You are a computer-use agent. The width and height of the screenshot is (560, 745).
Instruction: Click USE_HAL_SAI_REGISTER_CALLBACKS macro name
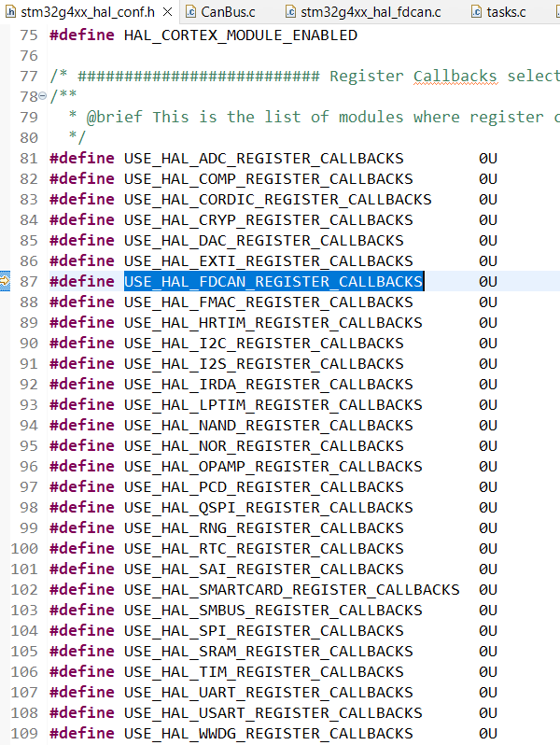point(263,569)
